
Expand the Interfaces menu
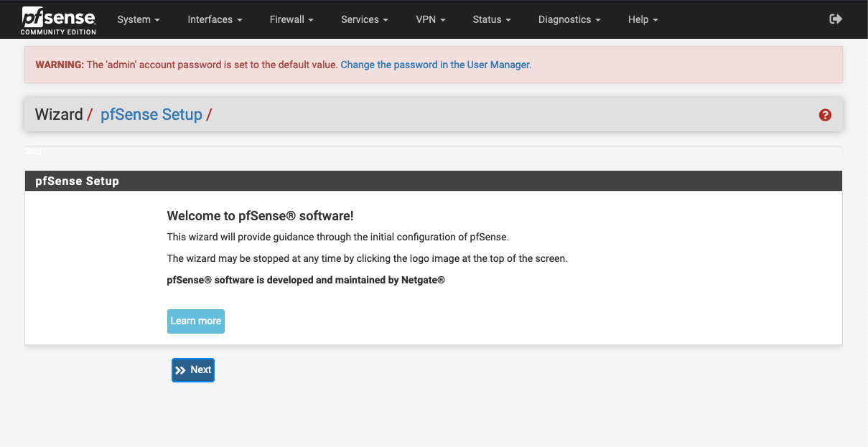point(215,19)
